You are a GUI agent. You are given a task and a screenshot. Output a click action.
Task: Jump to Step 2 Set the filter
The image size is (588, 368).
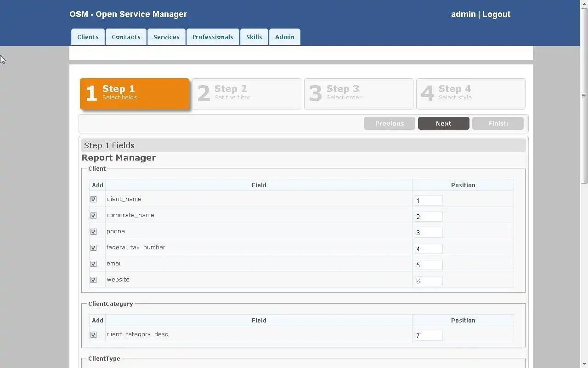pyautogui.click(x=247, y=94)
